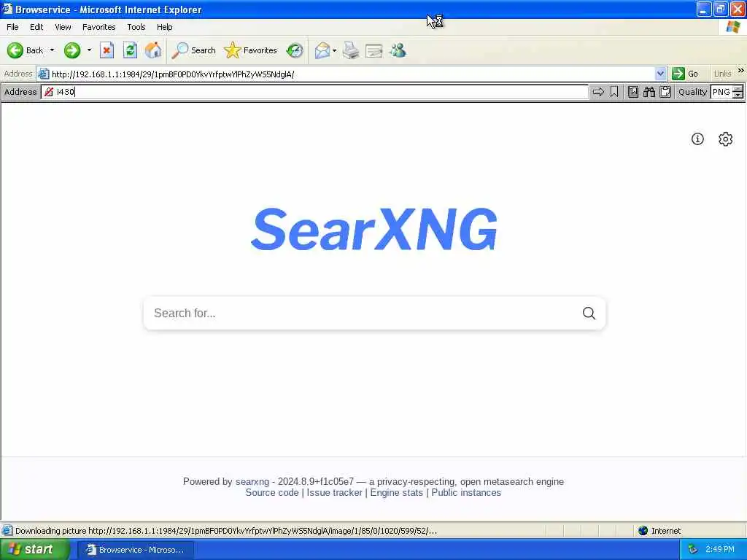This screenshot has height=560, width=747.
Task: Open the Favorites menu
Action: (98, 27)
